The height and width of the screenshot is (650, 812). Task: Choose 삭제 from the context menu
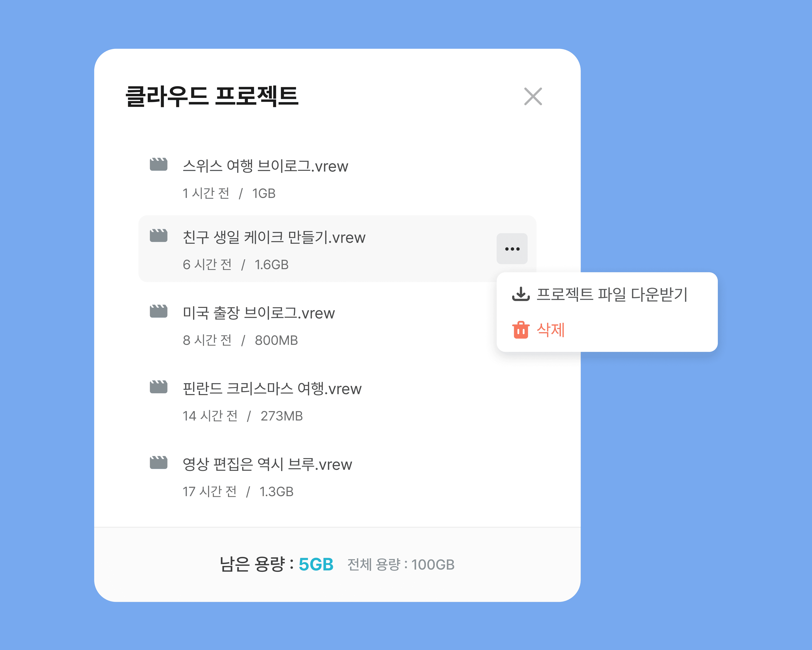(550, 330)
